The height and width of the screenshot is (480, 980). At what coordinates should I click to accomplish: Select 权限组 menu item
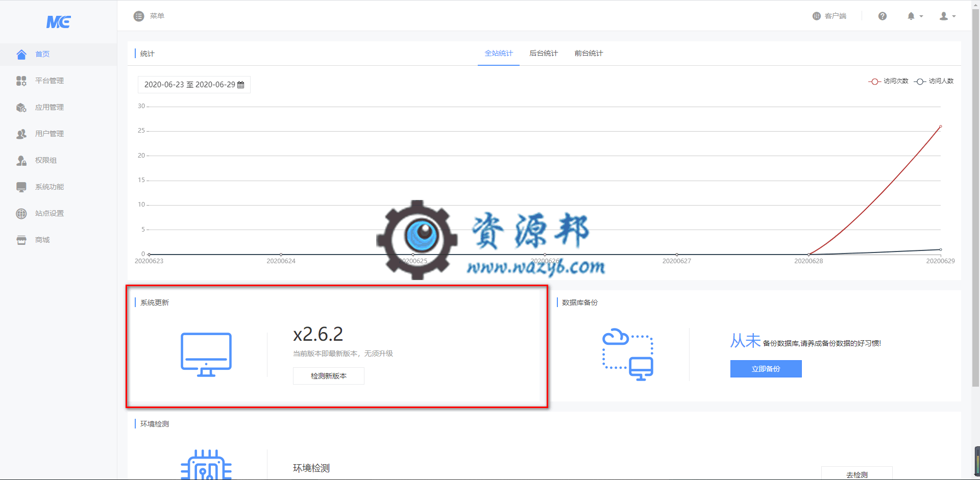tap(59, 160)
